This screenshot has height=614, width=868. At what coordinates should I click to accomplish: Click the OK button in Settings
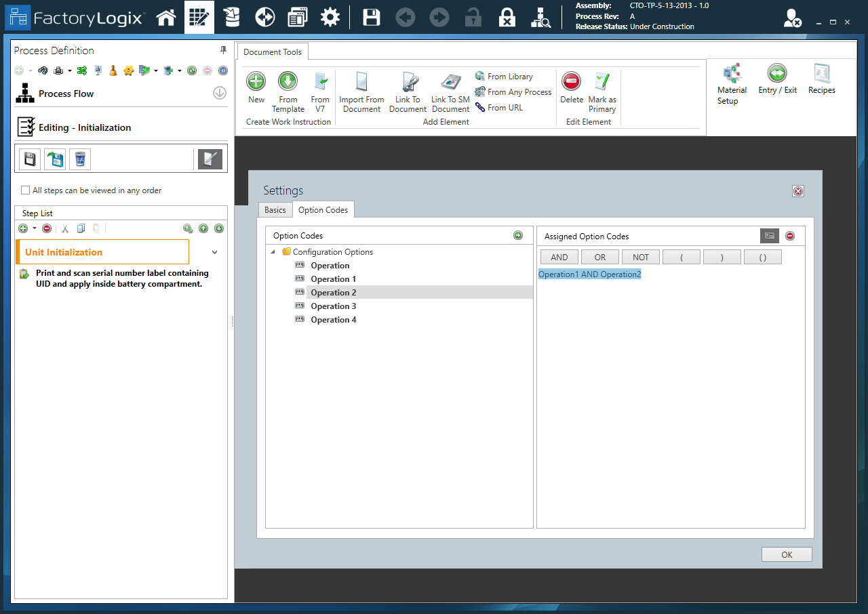click(787, 554)
